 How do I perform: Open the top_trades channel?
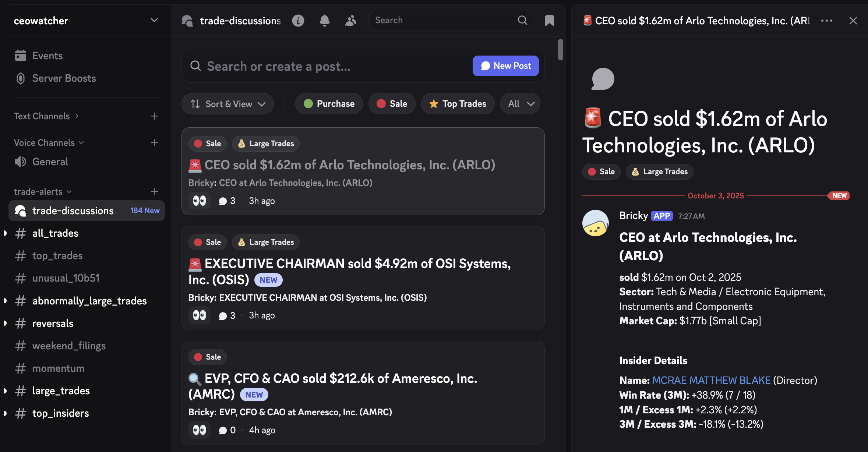pyautogui.click(x=87, y=255)
